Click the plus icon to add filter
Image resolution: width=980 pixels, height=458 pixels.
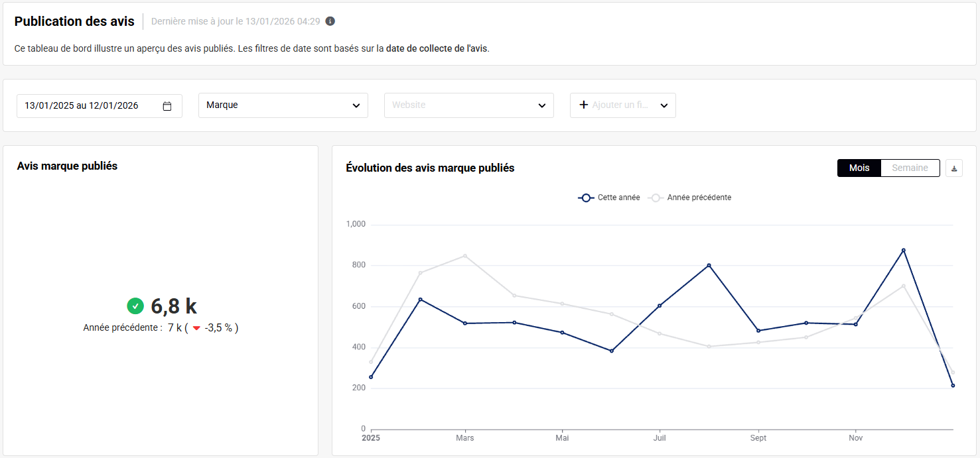pyautogui.click(x=584, y=105)
